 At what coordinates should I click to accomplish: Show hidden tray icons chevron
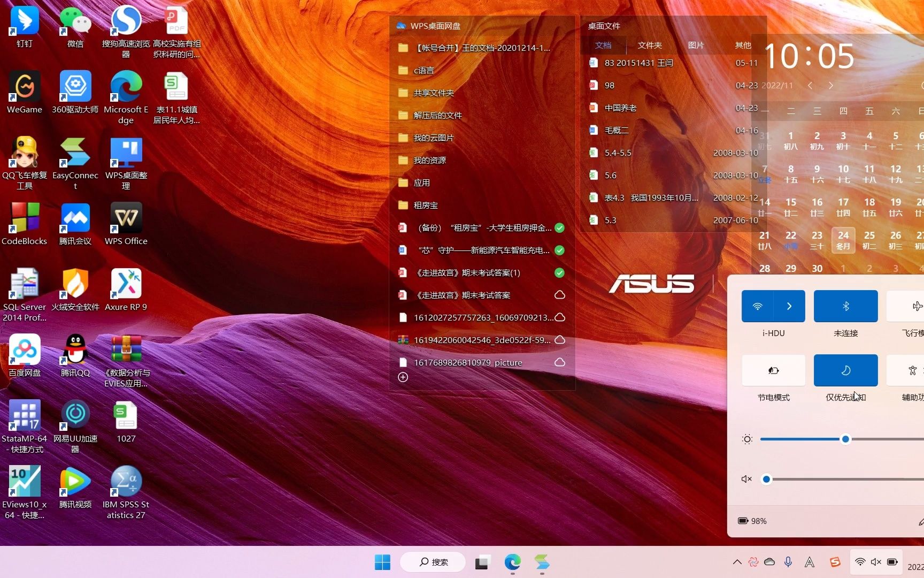[x=737, y=562]
